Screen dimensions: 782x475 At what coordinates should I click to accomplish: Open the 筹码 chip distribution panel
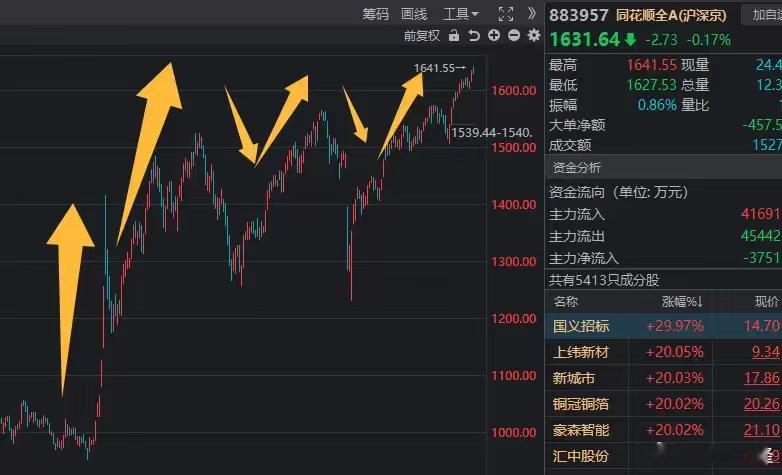click(x=375, y=14)
